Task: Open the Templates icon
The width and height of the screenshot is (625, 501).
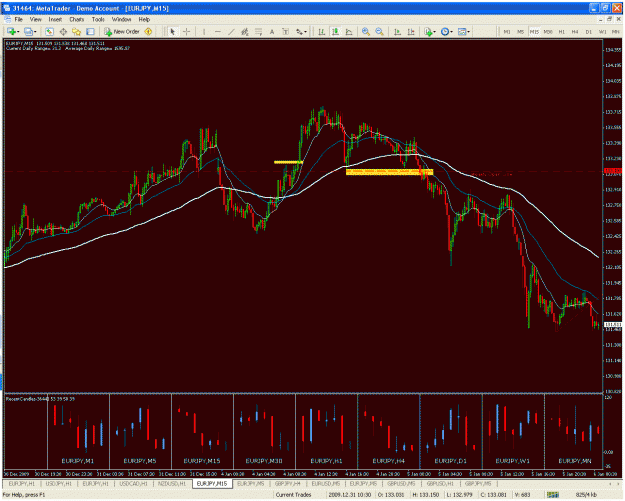Action: 462,31
